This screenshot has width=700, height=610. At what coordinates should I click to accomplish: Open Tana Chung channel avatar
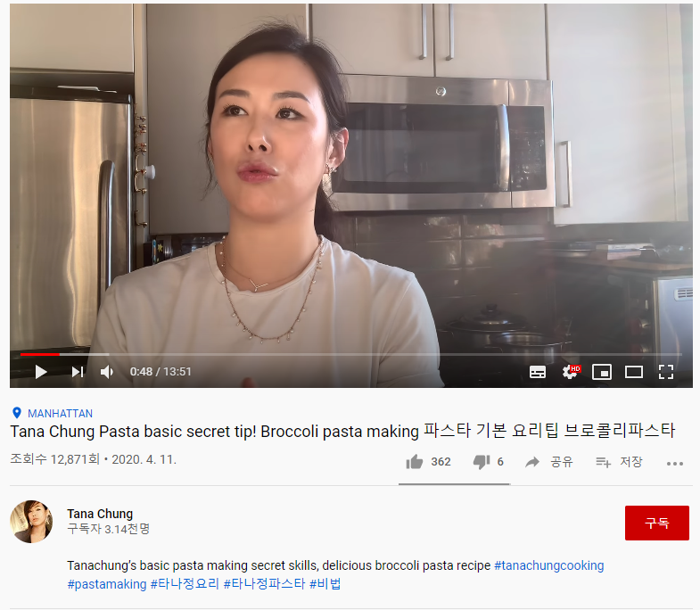click(31, 522)
